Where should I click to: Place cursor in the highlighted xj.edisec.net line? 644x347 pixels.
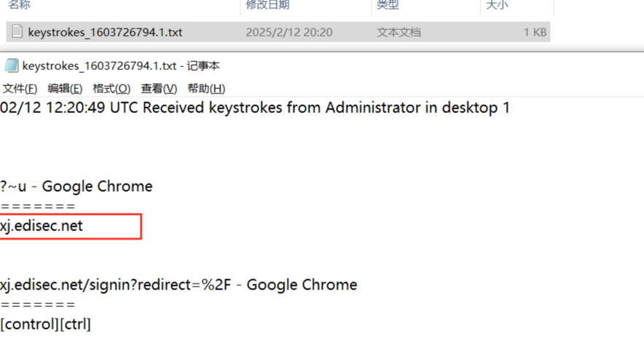[42, 226]
